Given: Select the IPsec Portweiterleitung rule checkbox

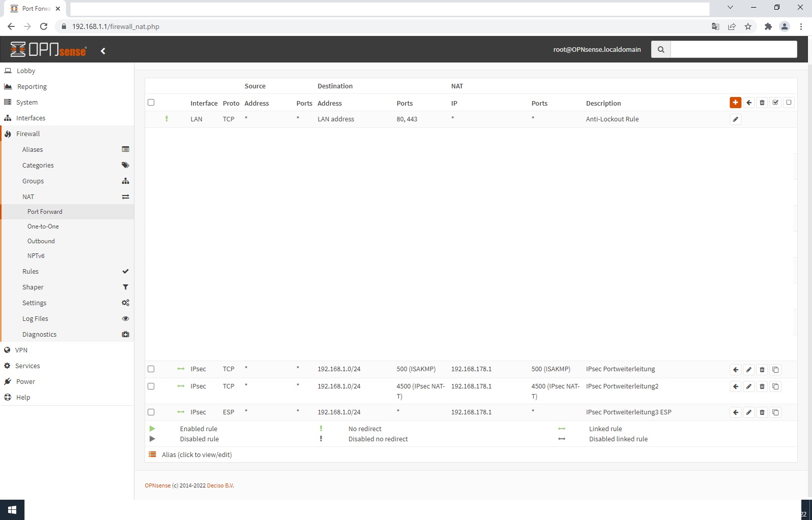Looking at the screenshot, I should pyautogui.click(x=151, y=369).
